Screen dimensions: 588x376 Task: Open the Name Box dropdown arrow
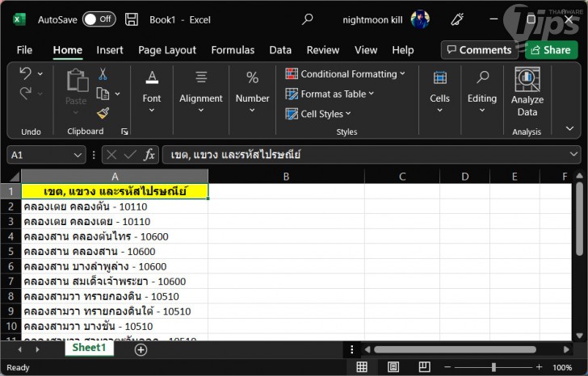pos(78,155)
